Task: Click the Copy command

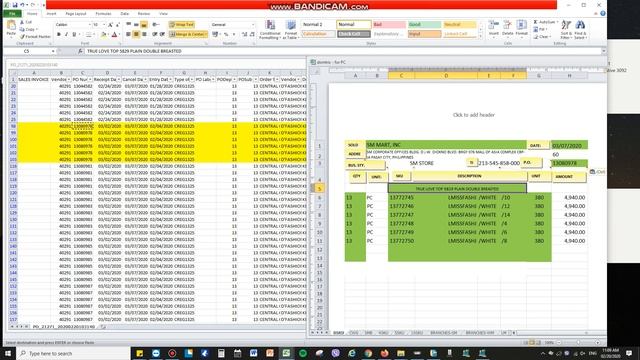Action: pos(29,29)
